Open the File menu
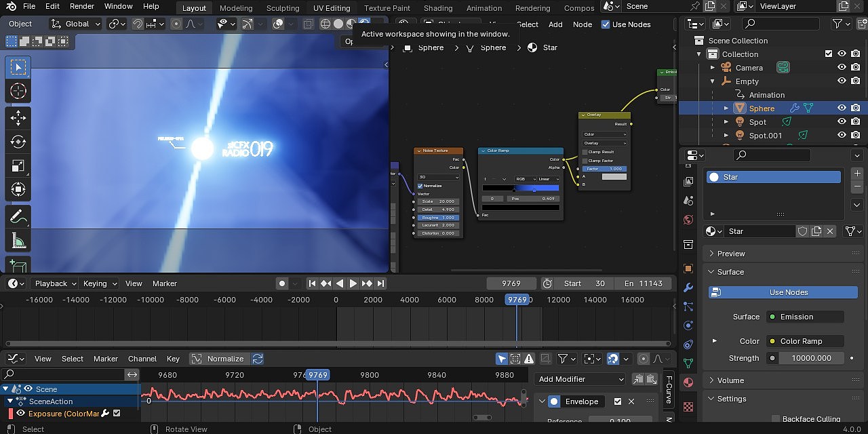Viewport: 868px width, 434px height. click(x=28, y=6)
